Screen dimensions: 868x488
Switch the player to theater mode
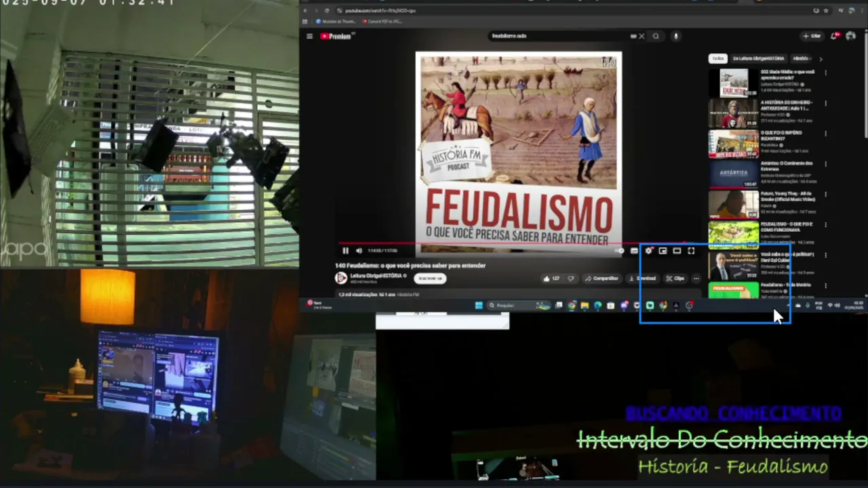tap(677, 251)
